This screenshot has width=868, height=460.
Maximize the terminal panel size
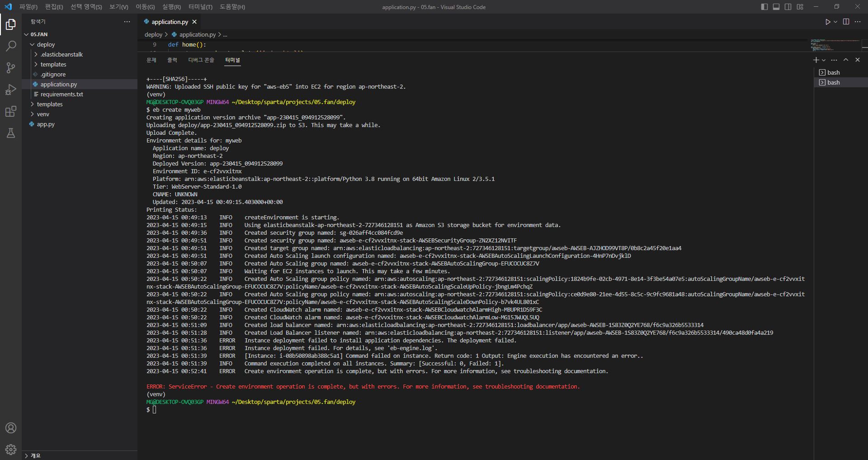[x=846, y=60]
